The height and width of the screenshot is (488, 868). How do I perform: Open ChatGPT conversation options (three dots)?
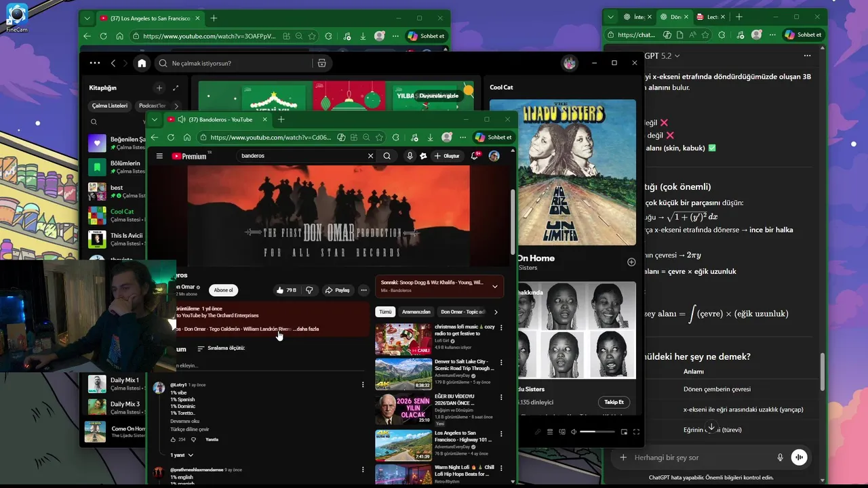tap(807, 56)
